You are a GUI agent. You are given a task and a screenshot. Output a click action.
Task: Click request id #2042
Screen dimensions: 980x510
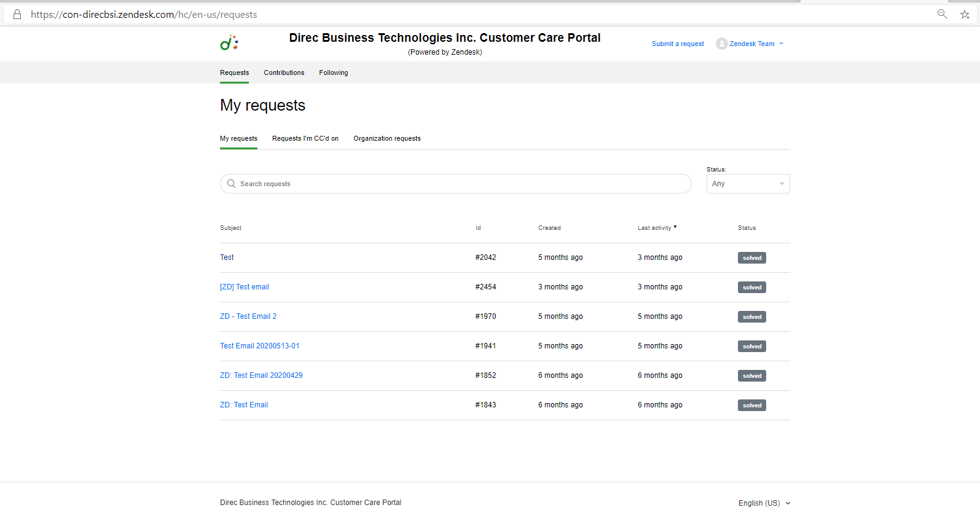point(485,257)
